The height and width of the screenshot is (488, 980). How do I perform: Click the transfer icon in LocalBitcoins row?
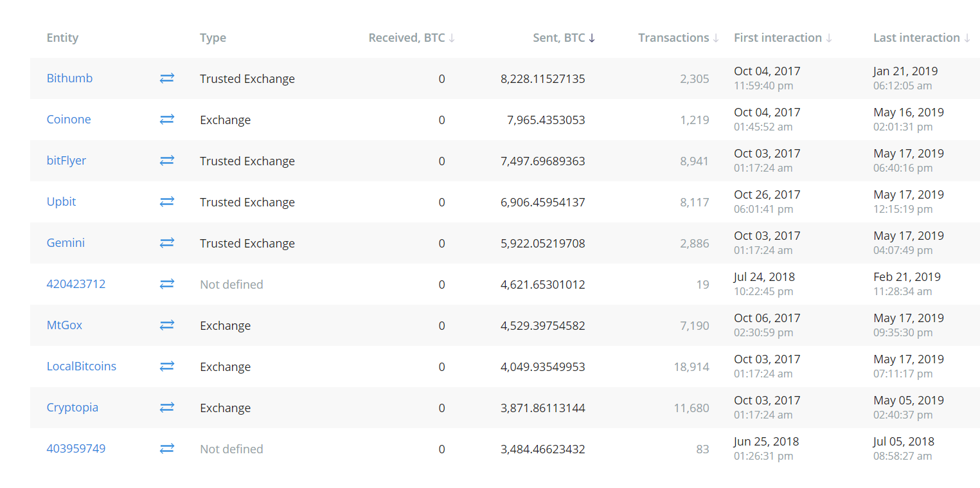tap(167, 366)
